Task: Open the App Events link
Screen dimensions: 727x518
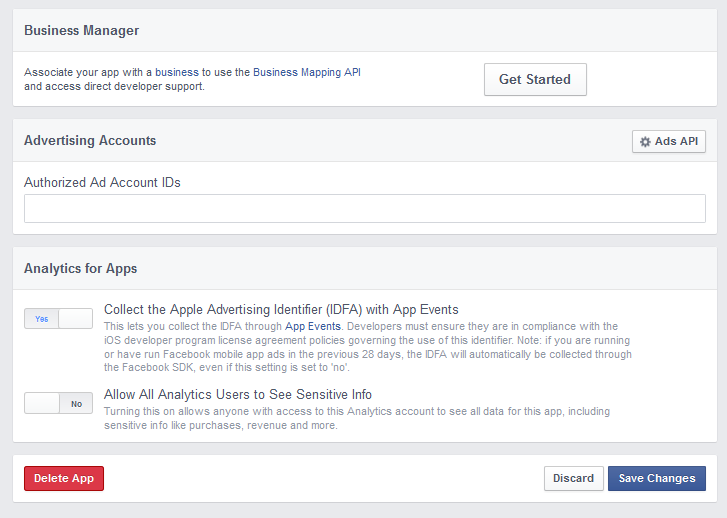Action: tap(312, 326)
